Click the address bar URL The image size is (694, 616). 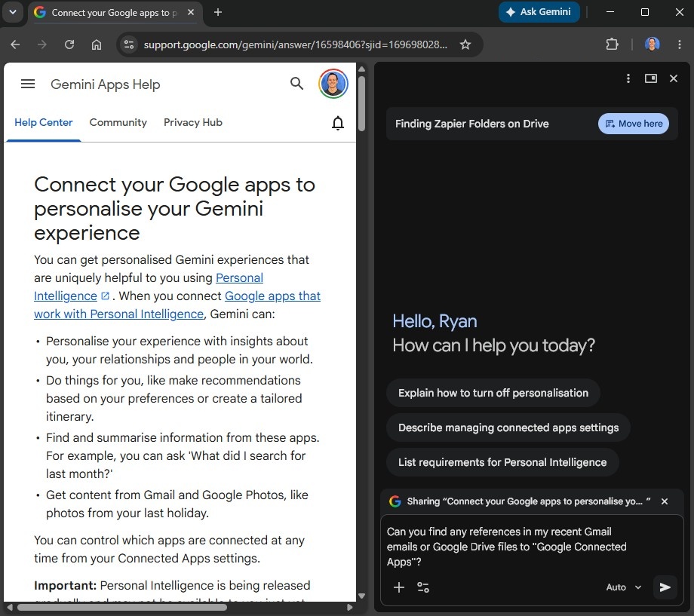pos(295,44)
